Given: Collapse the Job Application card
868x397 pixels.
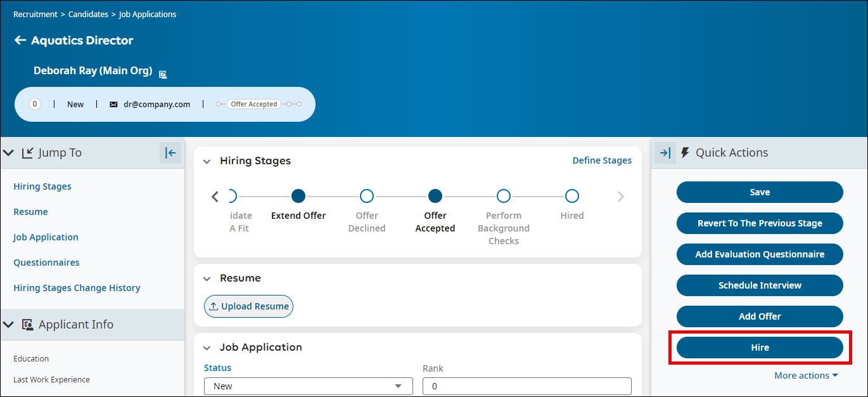Looking at the screenshot, I should [207, 348].
